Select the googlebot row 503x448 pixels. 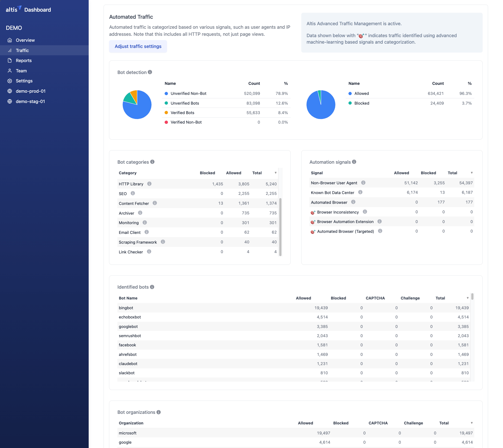(x=294, y=327)
